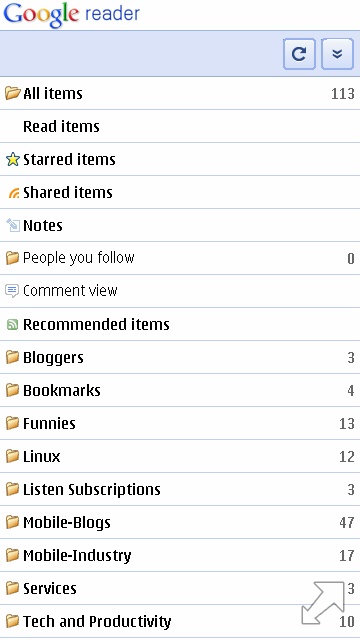Click the star icon beside Starred items
This screenshot has height=640, width=360.
[13, 160]
